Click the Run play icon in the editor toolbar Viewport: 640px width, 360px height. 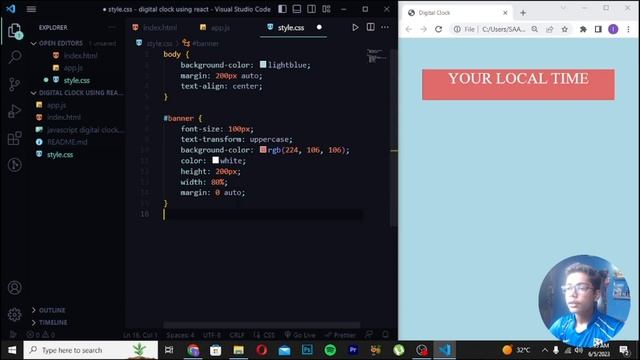(x=355, y=27)
